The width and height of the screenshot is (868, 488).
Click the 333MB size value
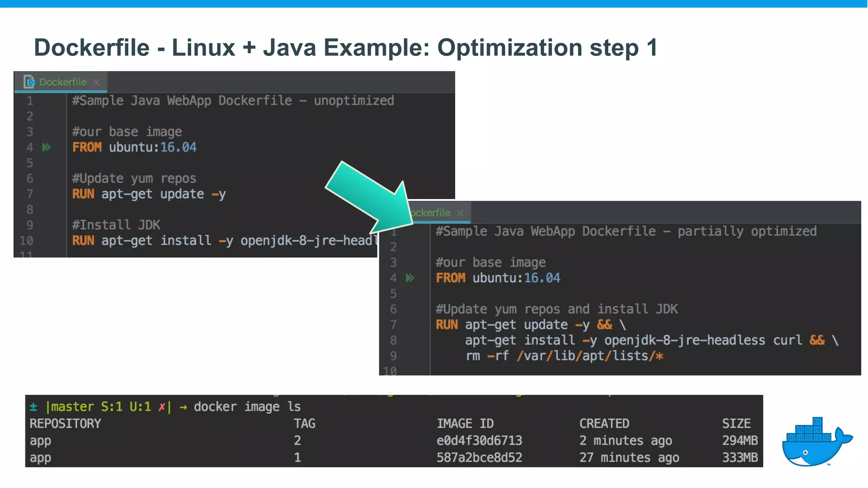coord(740,457)
